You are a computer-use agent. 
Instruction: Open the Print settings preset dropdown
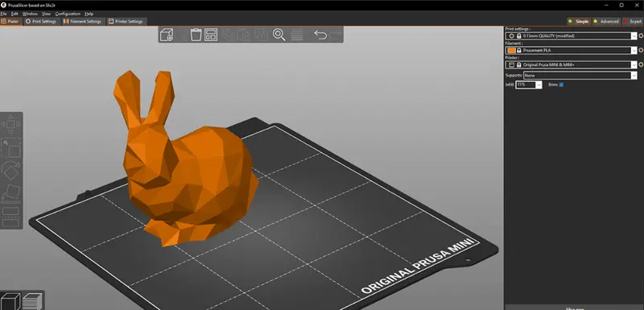pyautogui.click(x=634, y=35)
